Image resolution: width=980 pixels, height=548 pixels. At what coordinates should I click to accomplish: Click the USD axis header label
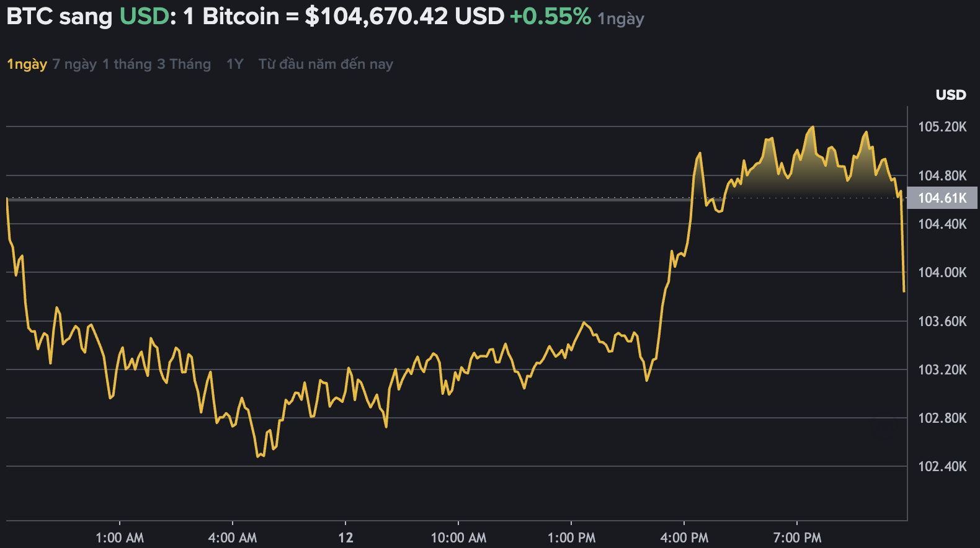[x=951, y=95]
